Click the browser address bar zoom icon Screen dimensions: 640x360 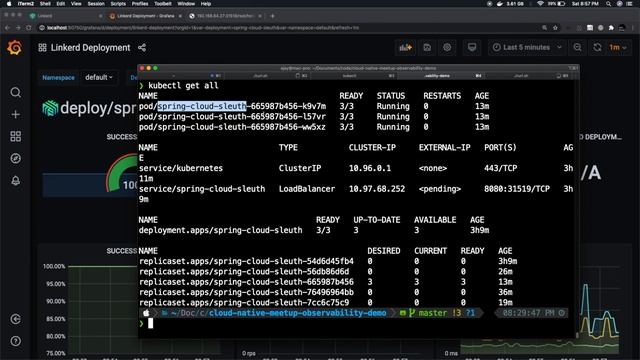pyautogui.click(x=544, y=28)
